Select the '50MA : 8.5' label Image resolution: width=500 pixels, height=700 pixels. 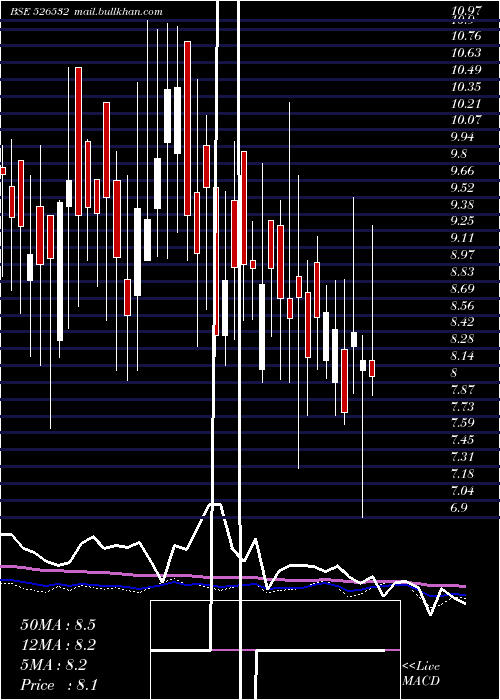[58, 625]
